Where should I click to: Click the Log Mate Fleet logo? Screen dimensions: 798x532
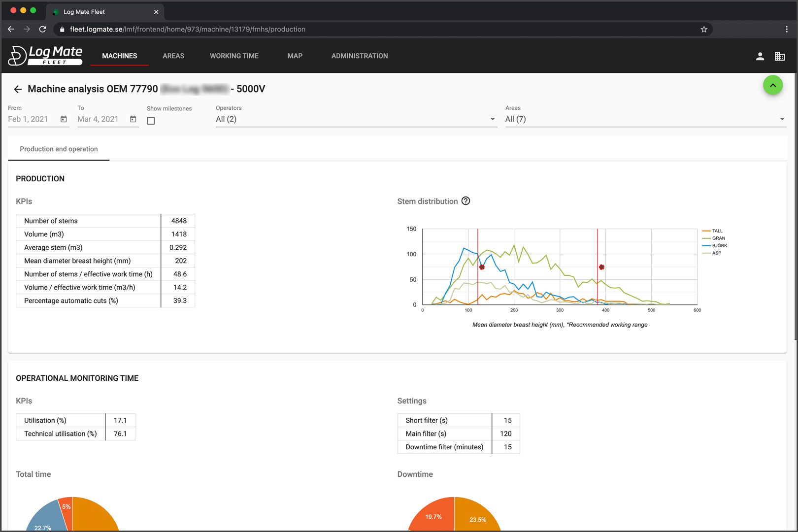45,55
